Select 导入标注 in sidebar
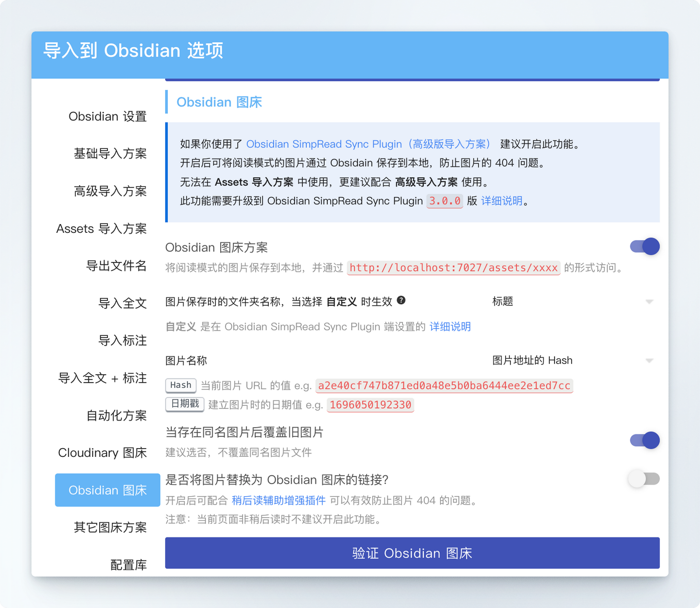This screenshot has height=608, width=700. (122, 341)
